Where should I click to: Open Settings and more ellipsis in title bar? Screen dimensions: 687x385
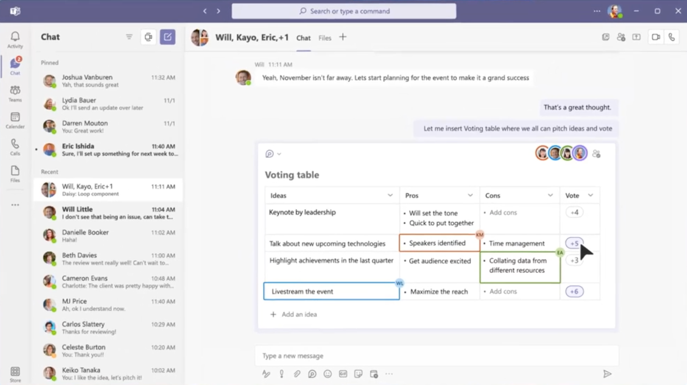pyautogui.click(x=597, y=11)
